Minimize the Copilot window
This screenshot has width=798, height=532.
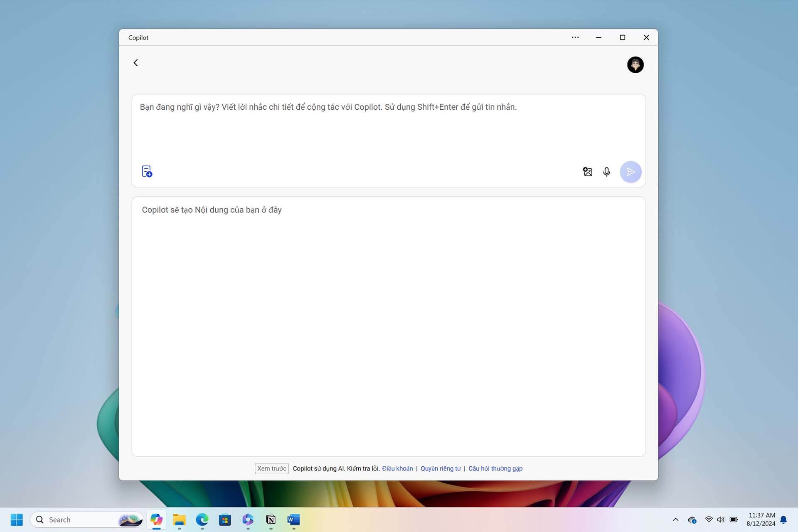(598, 37)
